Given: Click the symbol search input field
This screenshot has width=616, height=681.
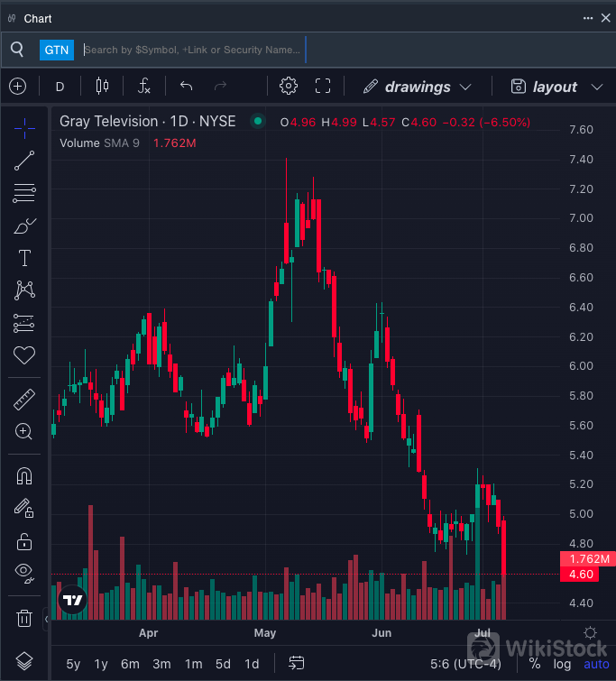Looking at the screenshot, I should pyautogui.click(x=192, y=50).
